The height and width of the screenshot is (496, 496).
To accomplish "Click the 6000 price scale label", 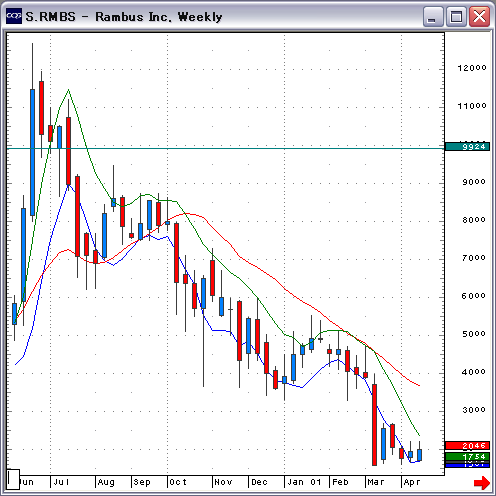I will point(474,296).
